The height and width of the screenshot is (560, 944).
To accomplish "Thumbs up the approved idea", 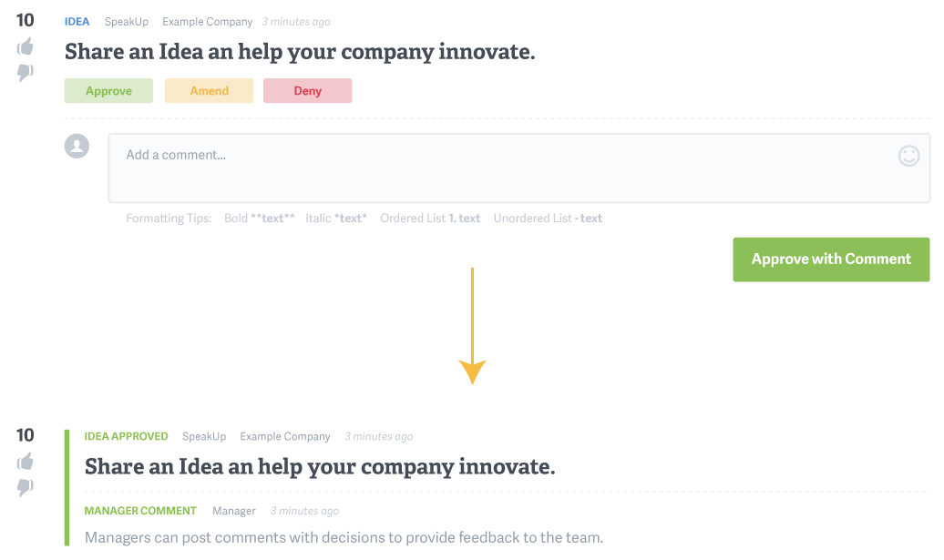I will [x=26, y=462].
